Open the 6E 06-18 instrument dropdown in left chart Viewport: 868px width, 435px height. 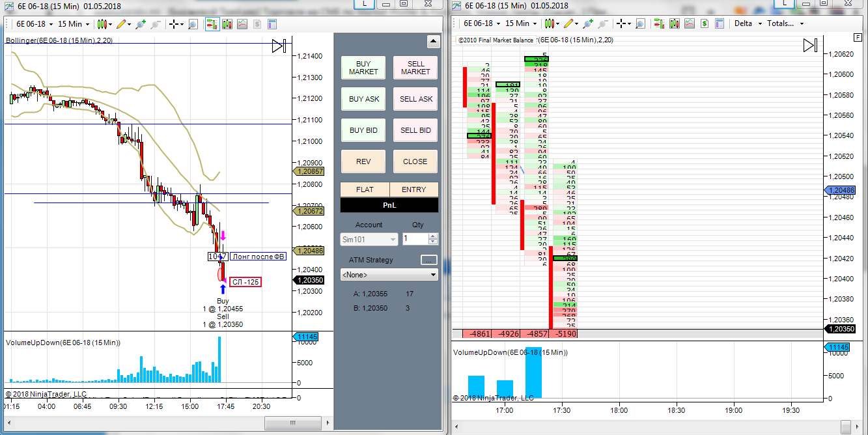click(x=35, y=24)
